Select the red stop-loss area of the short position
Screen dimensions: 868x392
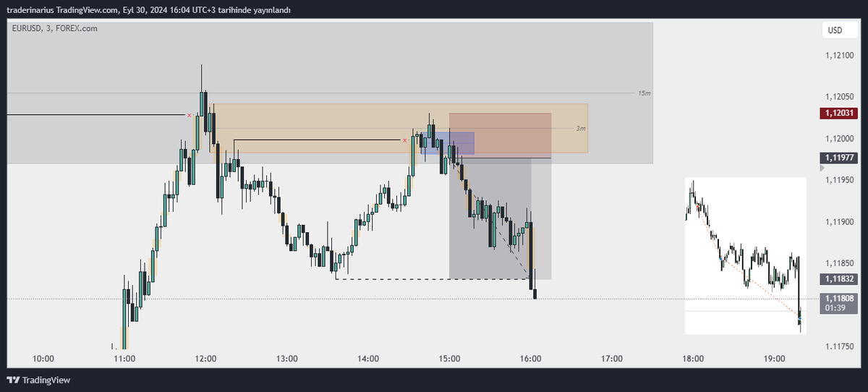501,135
